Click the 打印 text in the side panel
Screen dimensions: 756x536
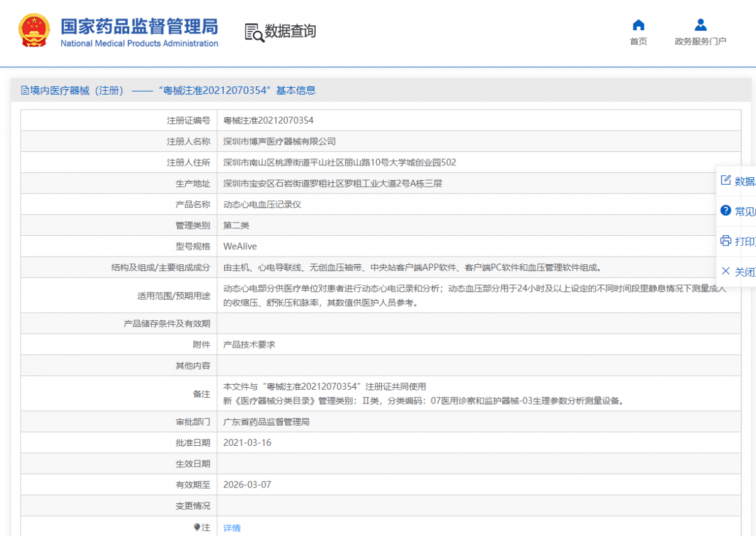[745, 242]
